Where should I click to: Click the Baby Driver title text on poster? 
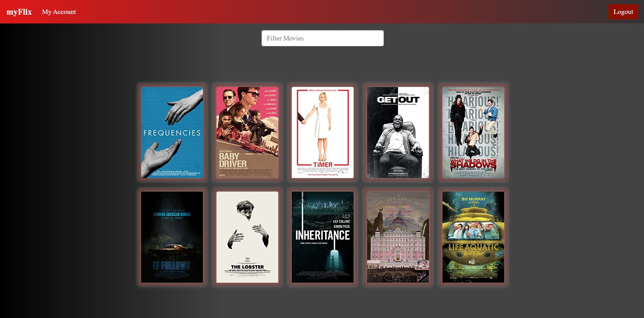click(x=233, y=160)
